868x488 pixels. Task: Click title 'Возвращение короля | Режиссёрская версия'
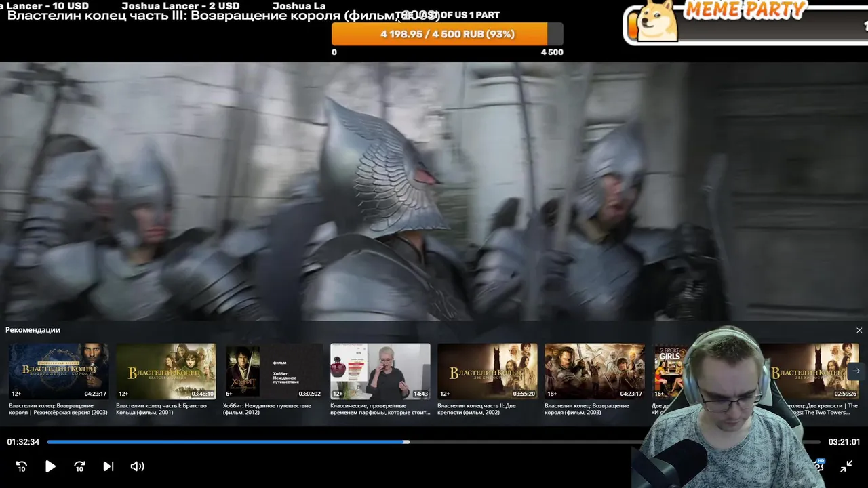[x=58, y=409]
